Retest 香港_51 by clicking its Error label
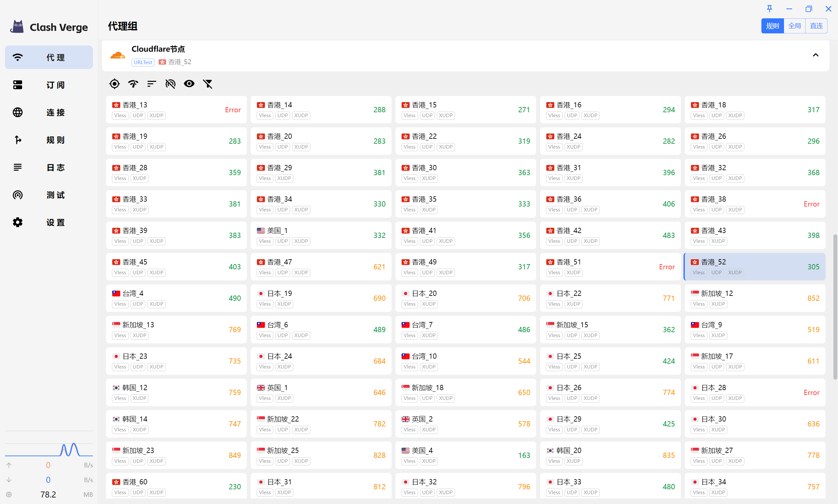Viewport: 838px width, 504px height. coord(667,267)
